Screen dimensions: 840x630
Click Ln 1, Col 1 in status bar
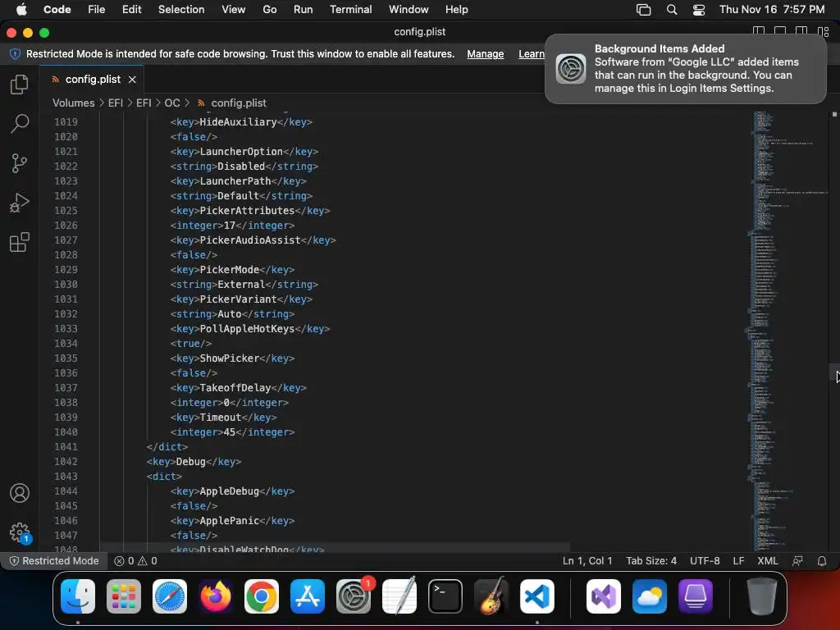(587, 561)
